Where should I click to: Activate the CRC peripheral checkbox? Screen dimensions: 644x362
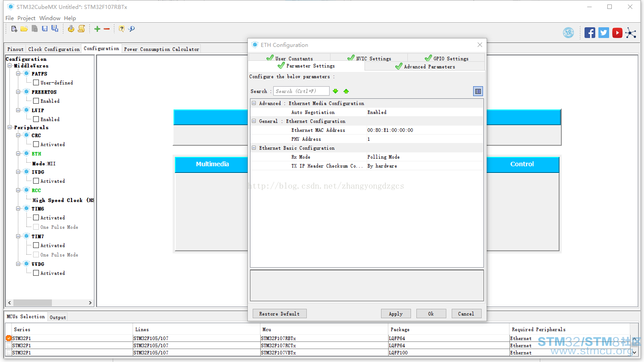(x=36, y=144)
